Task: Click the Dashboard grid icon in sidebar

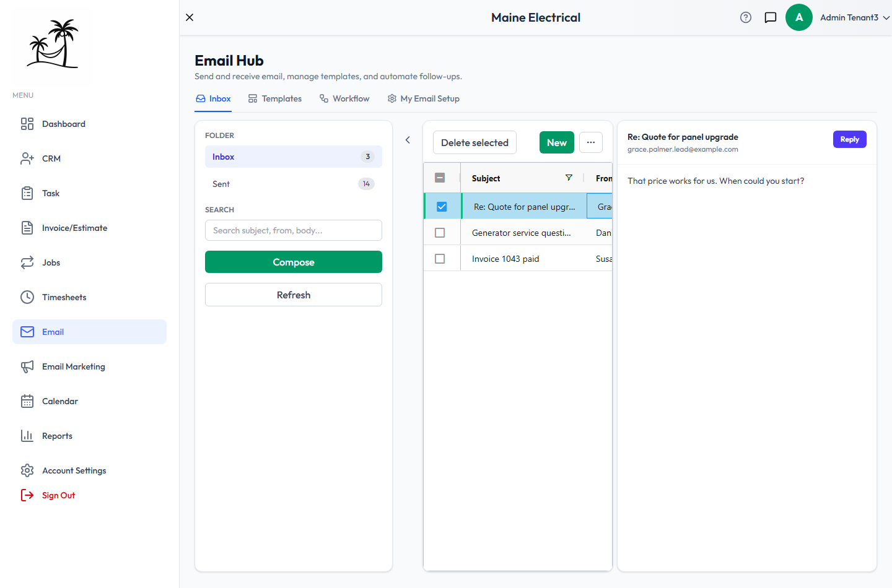Action: tap(27, 124)
